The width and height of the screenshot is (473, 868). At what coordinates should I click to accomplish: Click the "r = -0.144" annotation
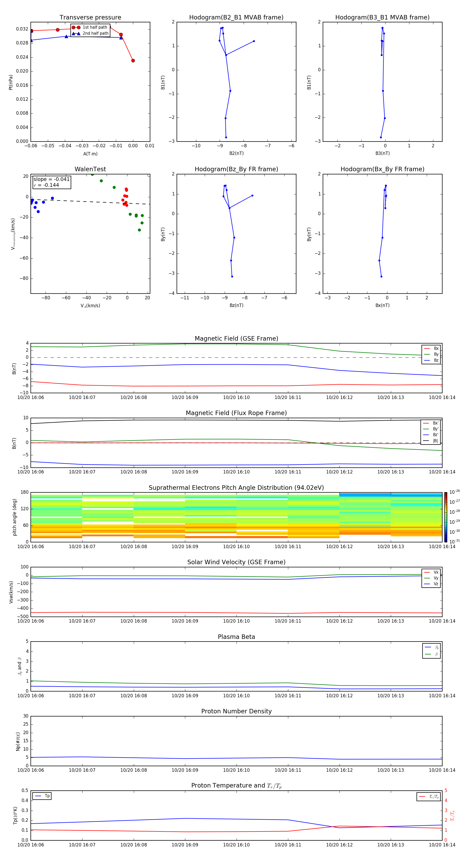click(x=47, y=185)
